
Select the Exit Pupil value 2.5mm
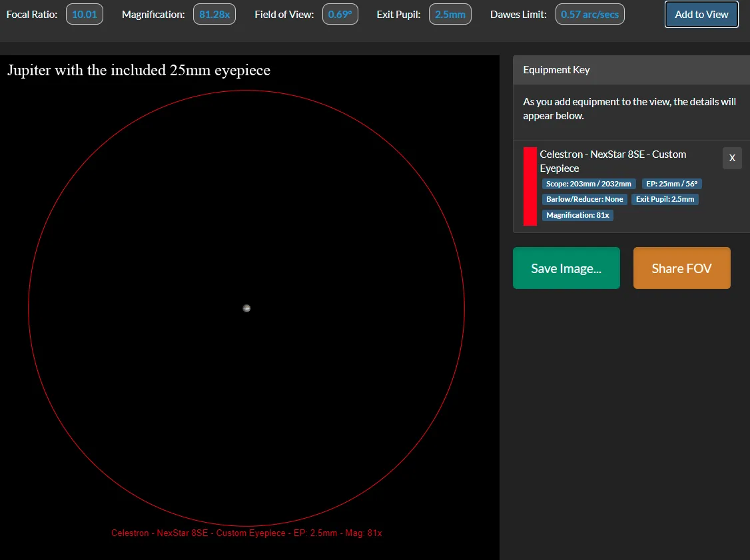tap(450, 15)
